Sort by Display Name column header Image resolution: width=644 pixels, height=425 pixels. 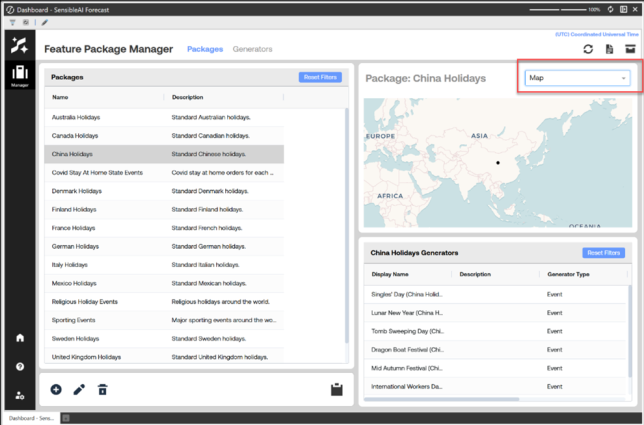pos(390,274)
